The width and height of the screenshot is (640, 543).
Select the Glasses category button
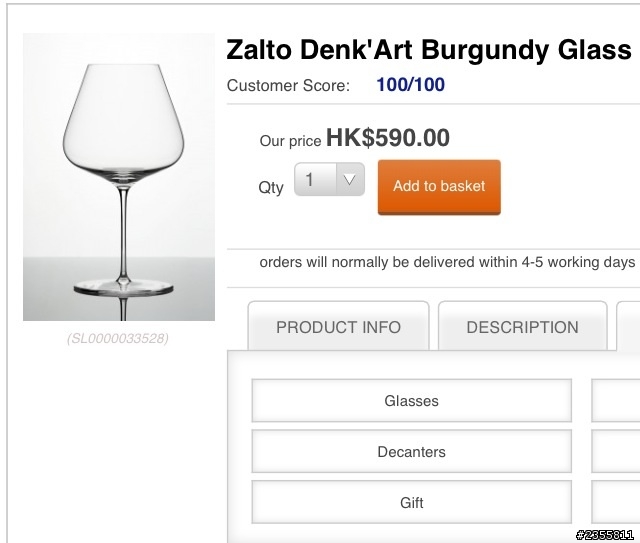(411, 401)
